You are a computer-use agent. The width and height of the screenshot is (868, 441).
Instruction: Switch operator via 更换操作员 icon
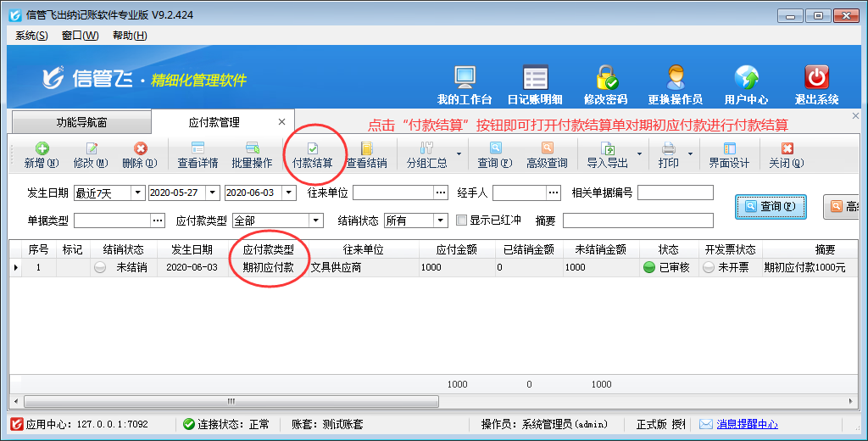[675, 84]
